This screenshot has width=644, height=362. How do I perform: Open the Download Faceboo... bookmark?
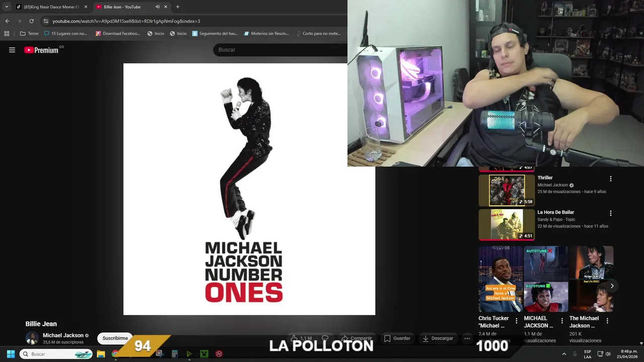[x=118, y=34]
